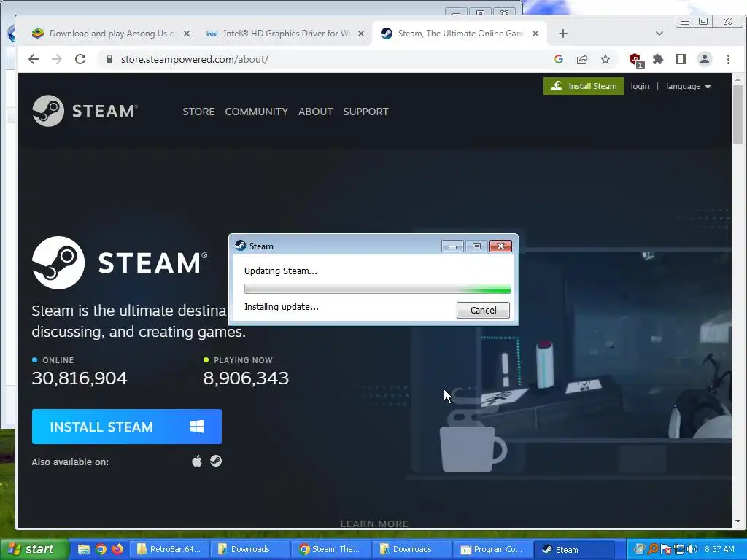Launch Firefox from quick launch bar
This screenshot has width=747, height=560.
pos(117,549)
